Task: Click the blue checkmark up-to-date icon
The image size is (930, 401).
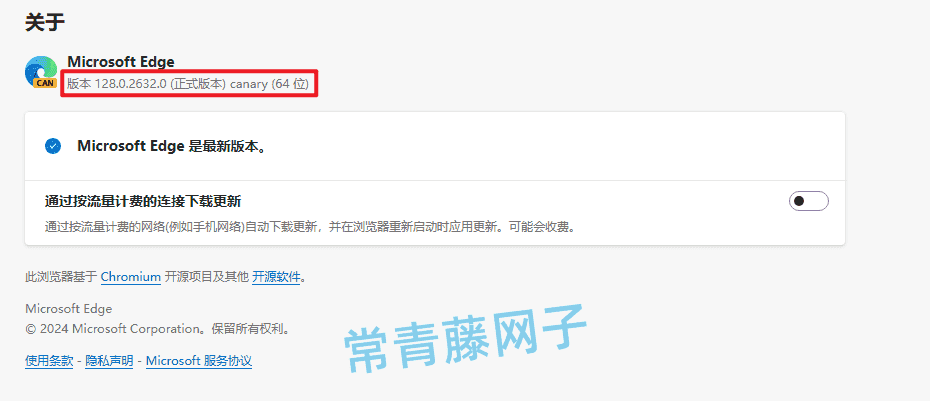Action: pyautogui.click(x=53, y=146)
